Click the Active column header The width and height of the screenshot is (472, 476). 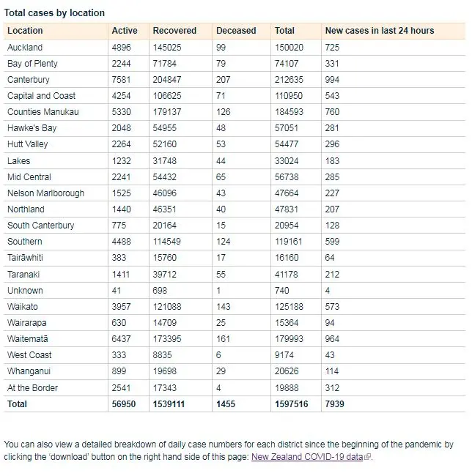(125, 31)
